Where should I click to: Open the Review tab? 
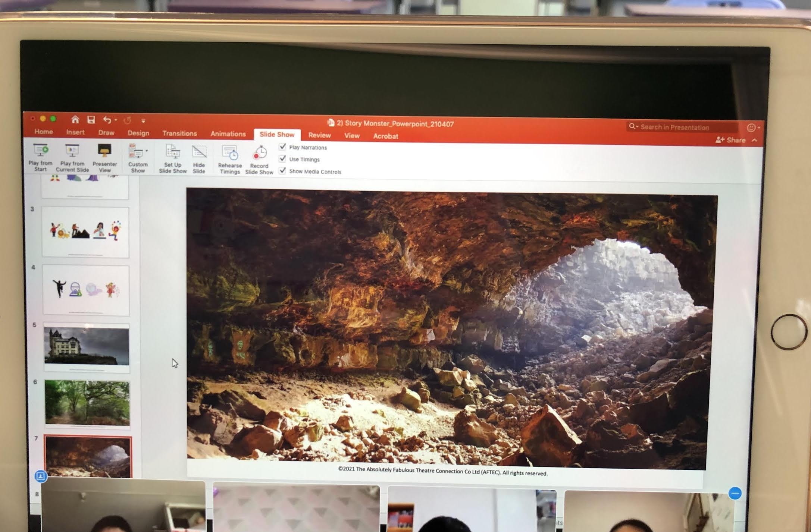[x=320, y=135]
